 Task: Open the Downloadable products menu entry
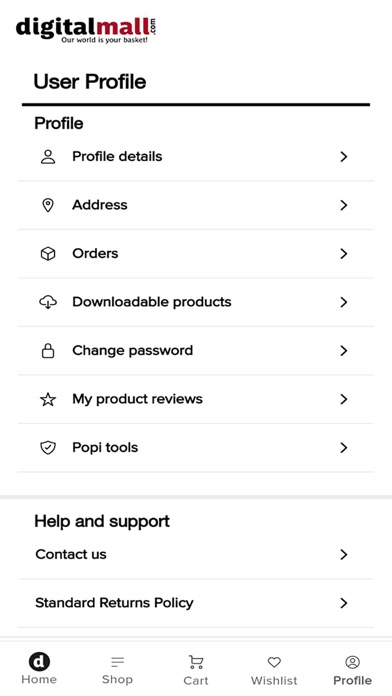(196, 302)
